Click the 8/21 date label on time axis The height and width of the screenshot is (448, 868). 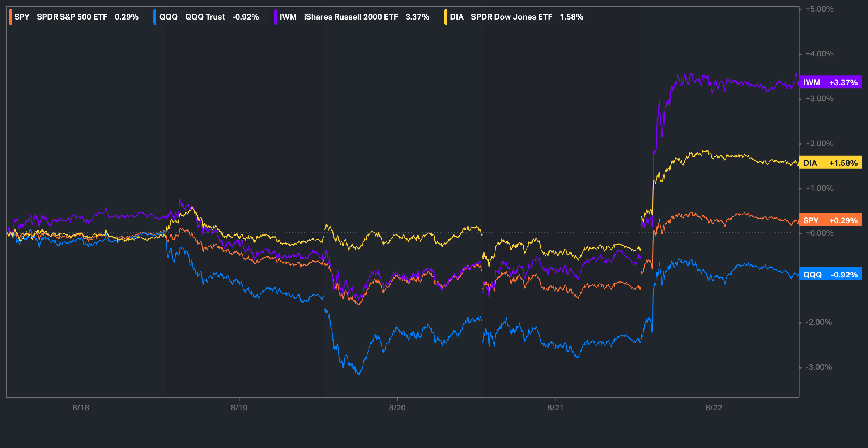(555, 408)
